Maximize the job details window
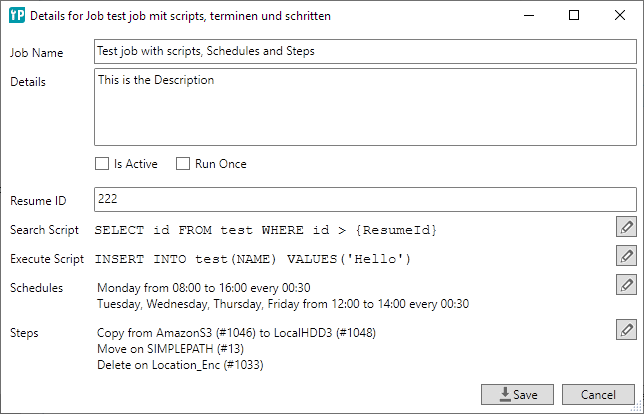 click(x=574, y=16)
